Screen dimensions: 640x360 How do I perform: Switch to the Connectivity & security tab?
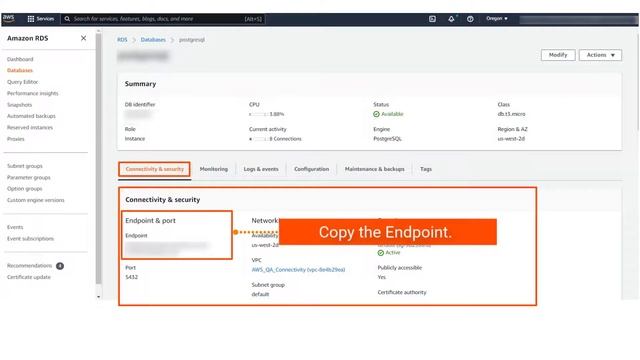pyautogui.click(x=155, y=169)
